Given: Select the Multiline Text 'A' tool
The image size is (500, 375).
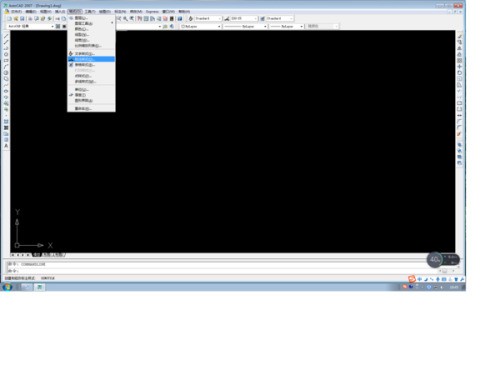Looking at the screenshot, I should click(6, 146).
